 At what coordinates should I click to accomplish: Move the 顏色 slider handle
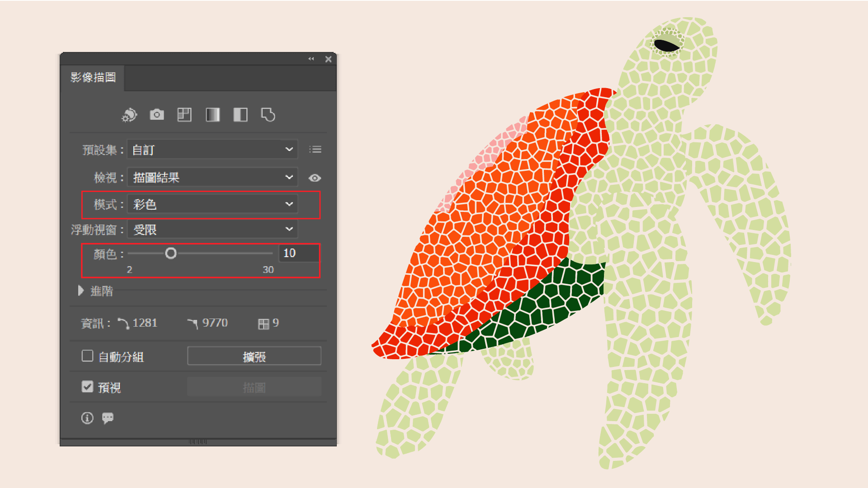[x=171, y=253]
